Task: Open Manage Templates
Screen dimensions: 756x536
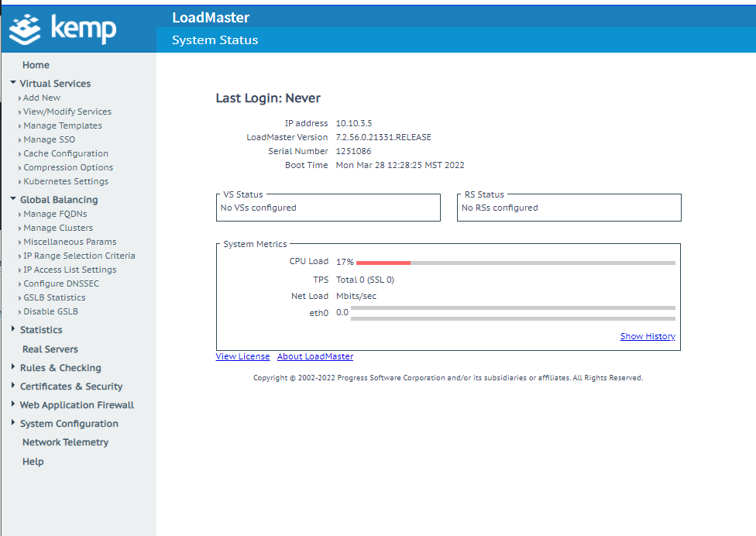Action: tap(63, 125)
